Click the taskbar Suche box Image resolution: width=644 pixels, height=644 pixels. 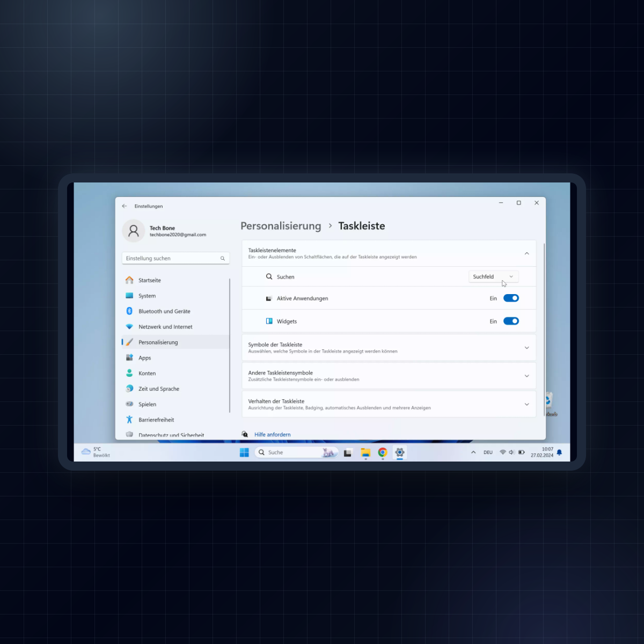click(296, 452)
